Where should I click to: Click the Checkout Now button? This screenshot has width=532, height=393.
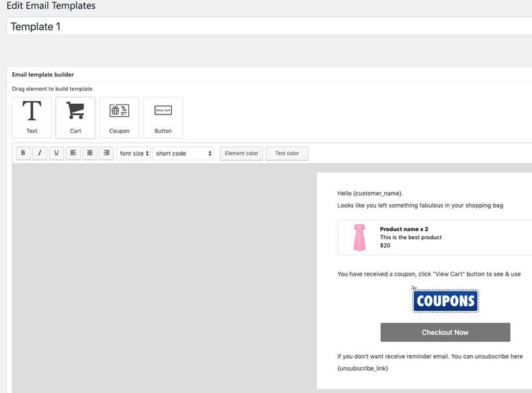point(445,332)
